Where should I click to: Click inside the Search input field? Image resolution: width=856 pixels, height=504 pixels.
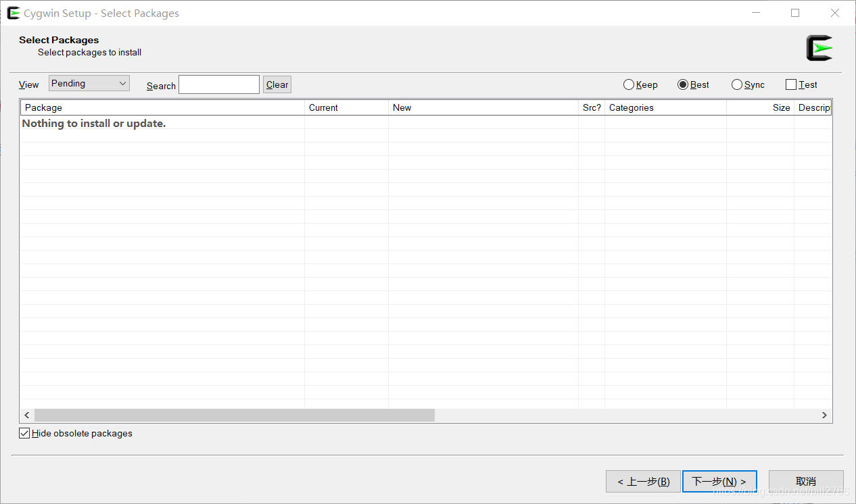click(218, 84)
